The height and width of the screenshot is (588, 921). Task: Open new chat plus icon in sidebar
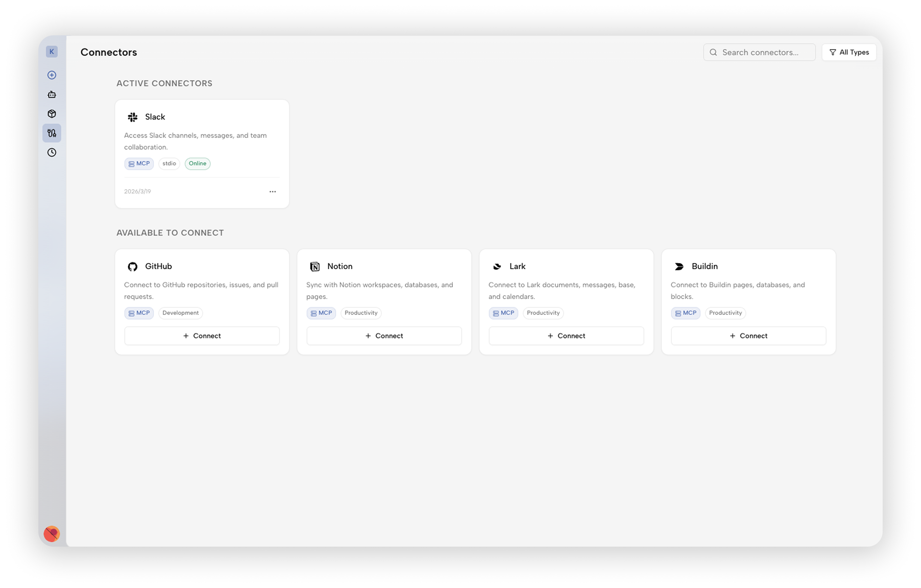coord(52,75)
